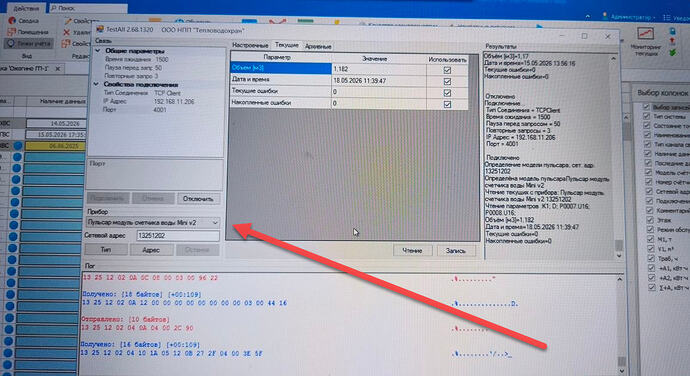Click Тип Соединения TCP Client property
This screenshot has width=690, height=376.
[142, 93]
